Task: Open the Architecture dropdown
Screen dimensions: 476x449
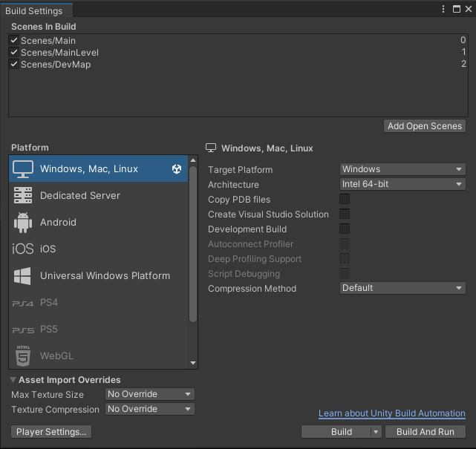Action: click(402, 184)
